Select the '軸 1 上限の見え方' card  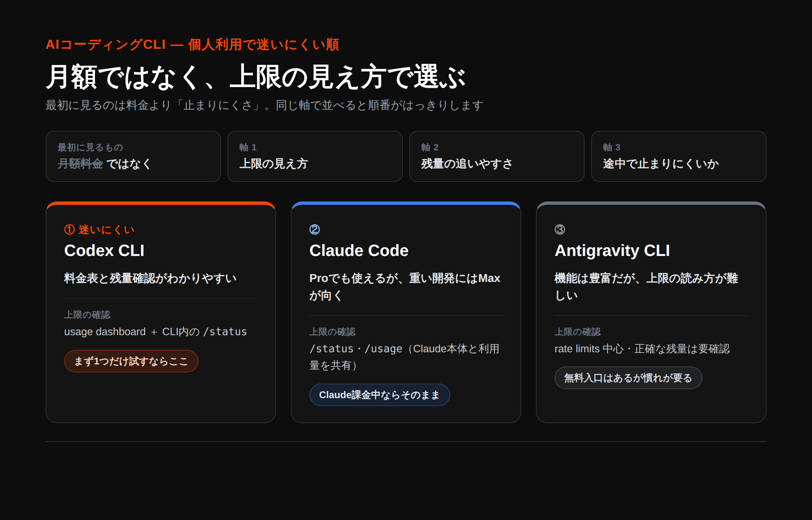(x=315, y=156)
